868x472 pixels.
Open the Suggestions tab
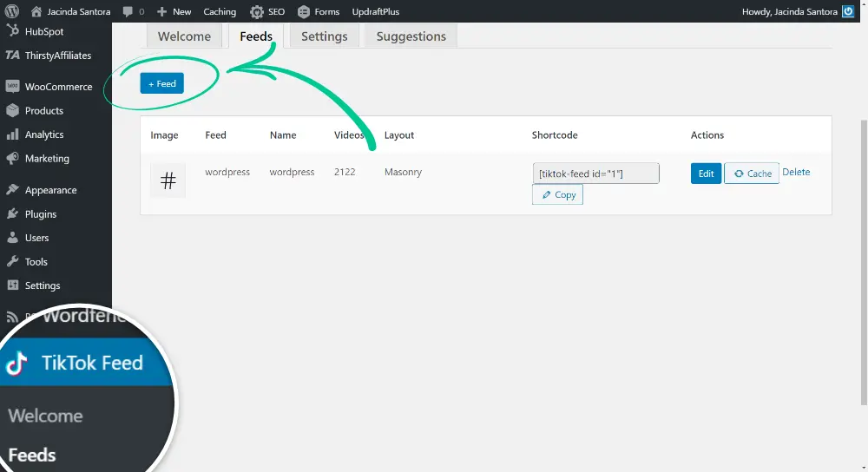tap(411, 36)
